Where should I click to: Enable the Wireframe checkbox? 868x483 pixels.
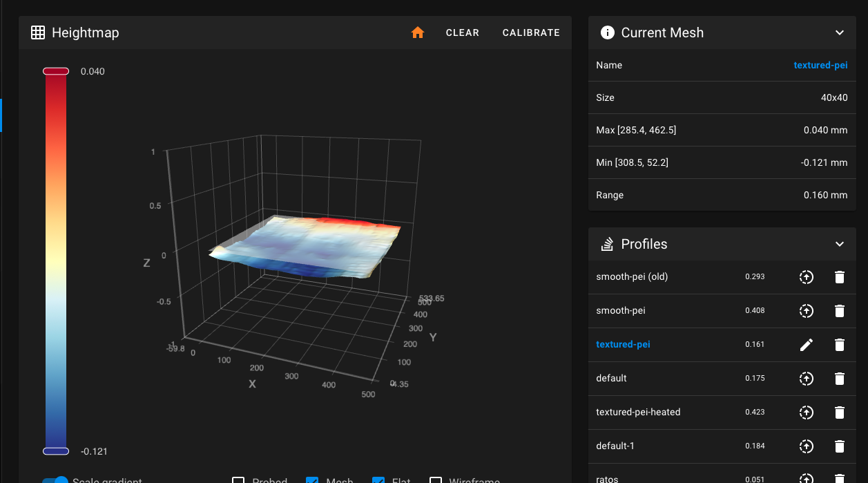coord(436,481)
